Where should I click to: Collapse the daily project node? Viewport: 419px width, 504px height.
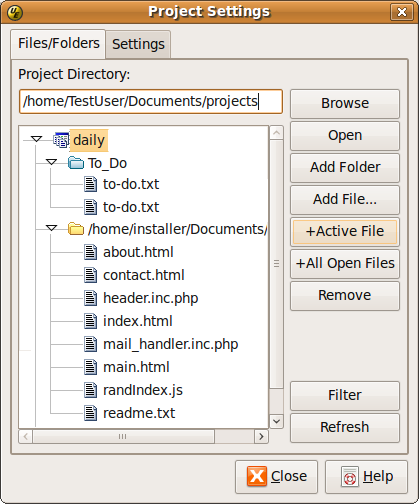36,139
